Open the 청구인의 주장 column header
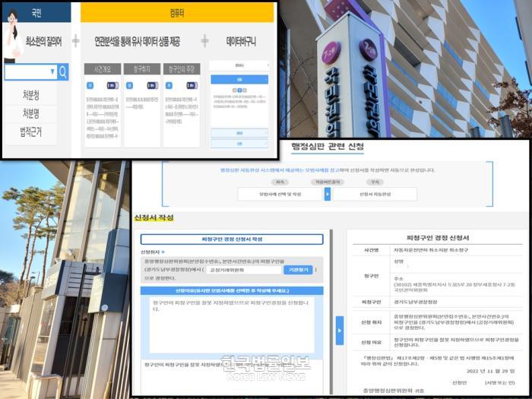 [182, 69]
